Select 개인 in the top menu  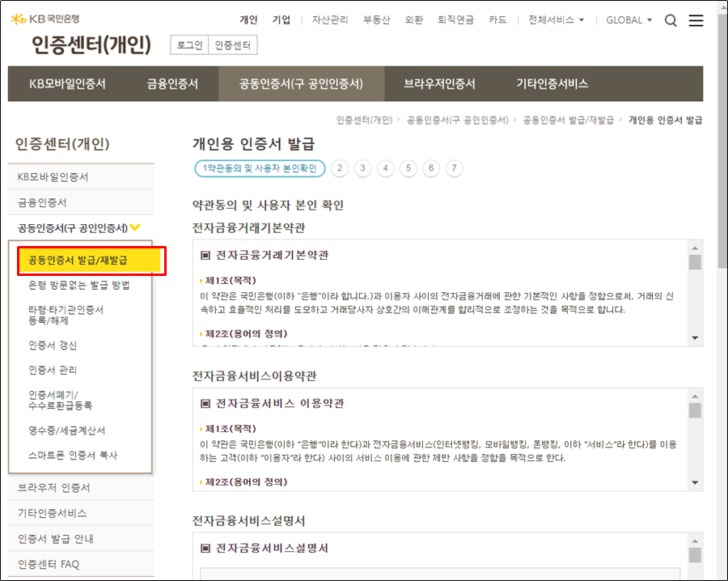pyautogui.click(x=248, y=20)
